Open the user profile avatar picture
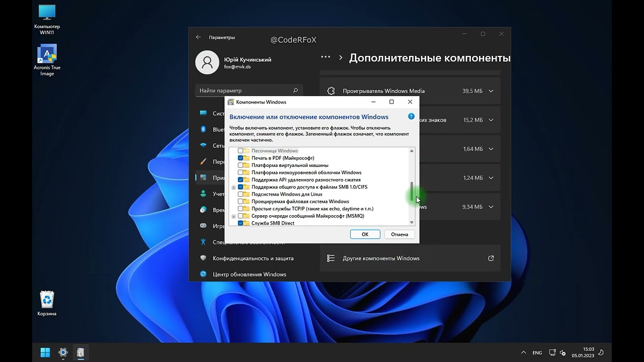644x362 pixels. (x=207, y=62)
